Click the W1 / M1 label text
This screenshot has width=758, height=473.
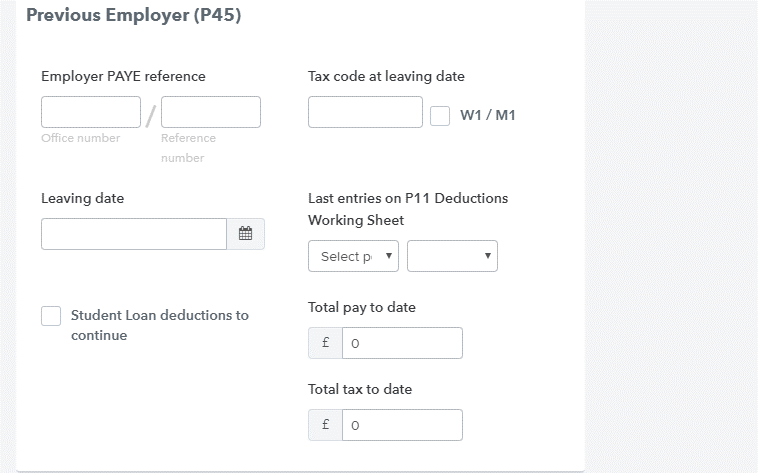(x=488, y=115)
